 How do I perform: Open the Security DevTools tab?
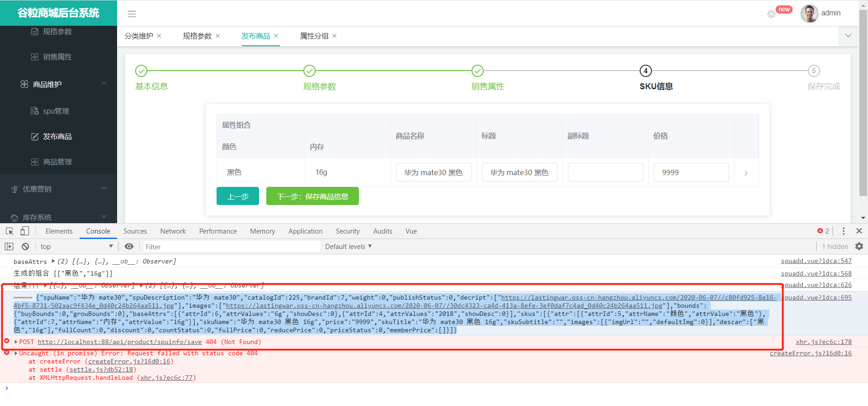coord(348,231)
